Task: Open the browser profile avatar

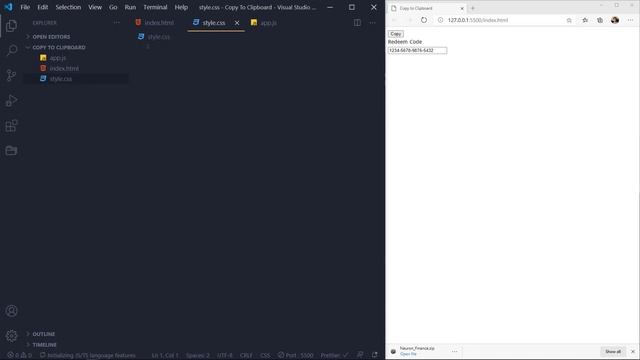Action: pos(615,20)
